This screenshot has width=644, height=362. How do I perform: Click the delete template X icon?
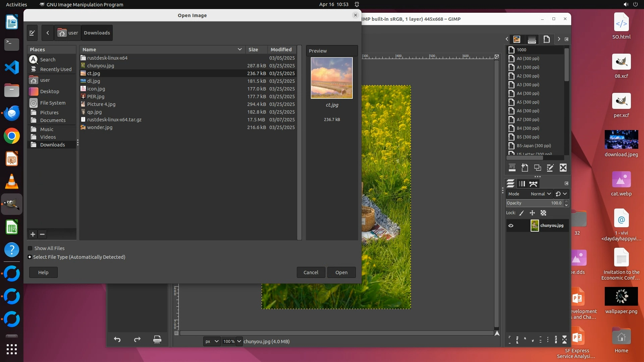[x=563, y=168]
